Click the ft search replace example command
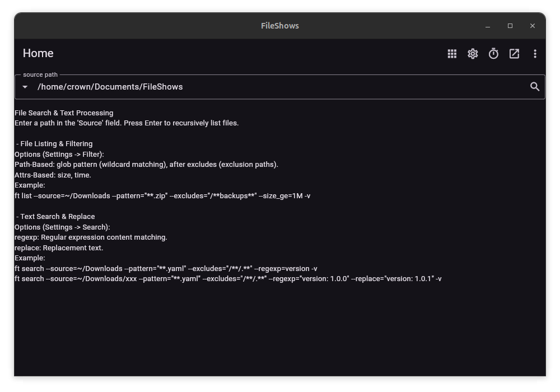The height and width of the screenshot is (392, 560). [227, 278]
